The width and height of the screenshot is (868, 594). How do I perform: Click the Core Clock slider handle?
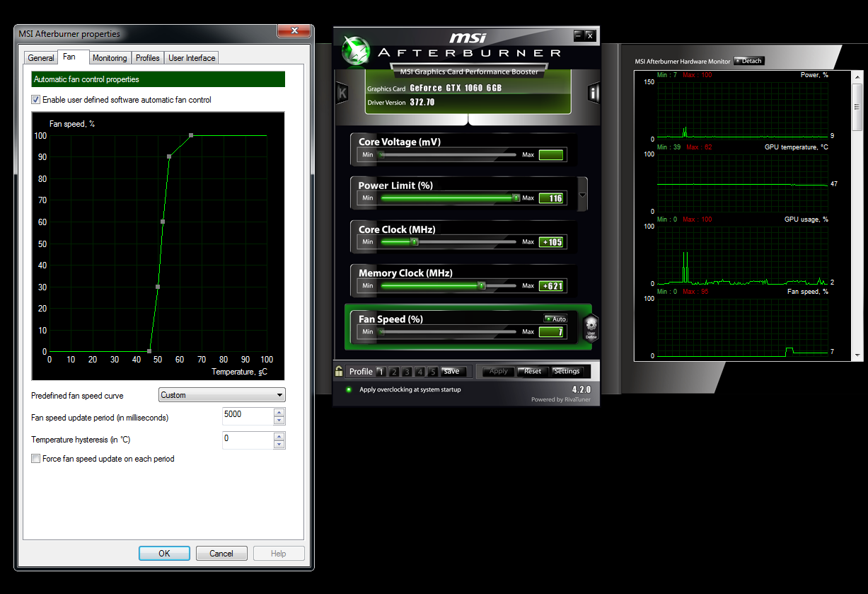[x=415, y=242]
